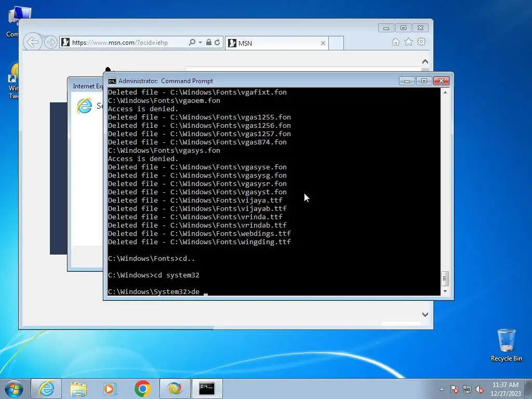
Task: Open the clock showing 11:37 AM
Action: [x=505, y=389]
